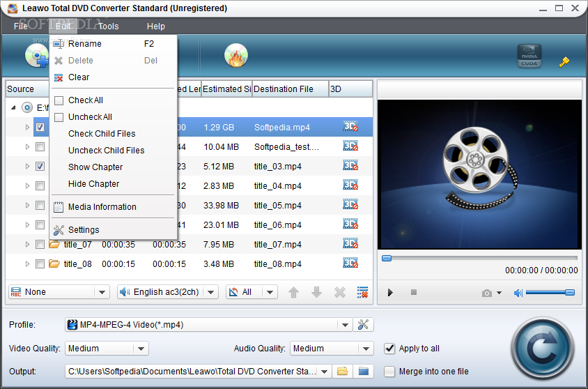Open Settings from the Edit menu
The width and height of the screenshot is (588, 389).
point(114,229)
